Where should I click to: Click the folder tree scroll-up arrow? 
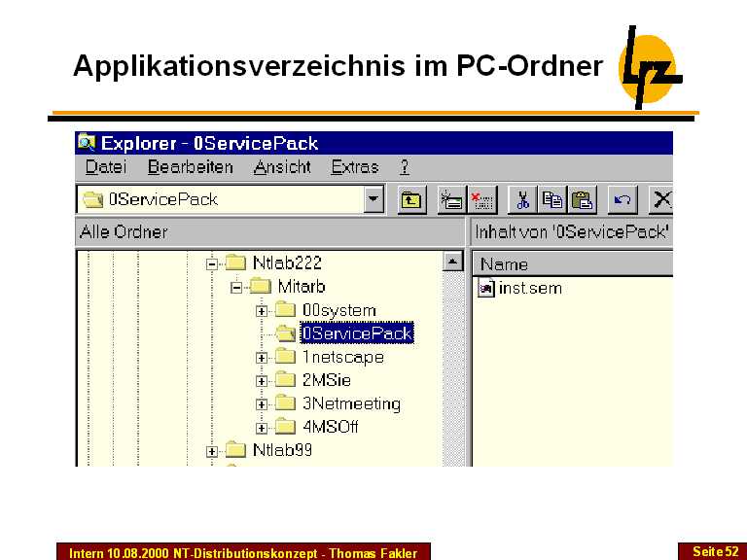(452, 262)
